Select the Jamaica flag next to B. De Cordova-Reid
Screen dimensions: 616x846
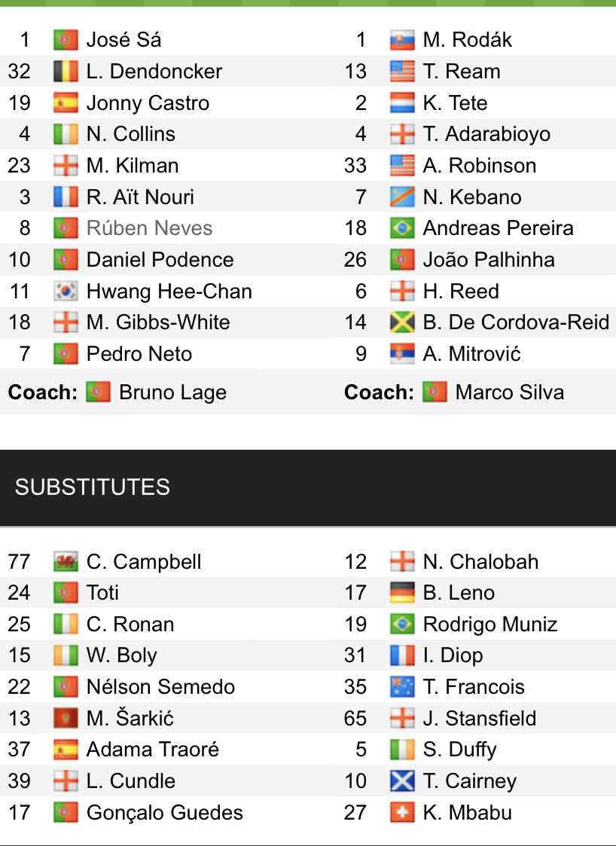pyautogui.click(x=402, y=322)
